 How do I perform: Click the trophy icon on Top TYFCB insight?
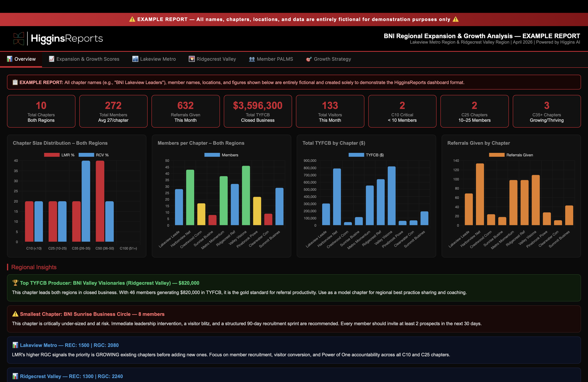click(x=15, y=283)
